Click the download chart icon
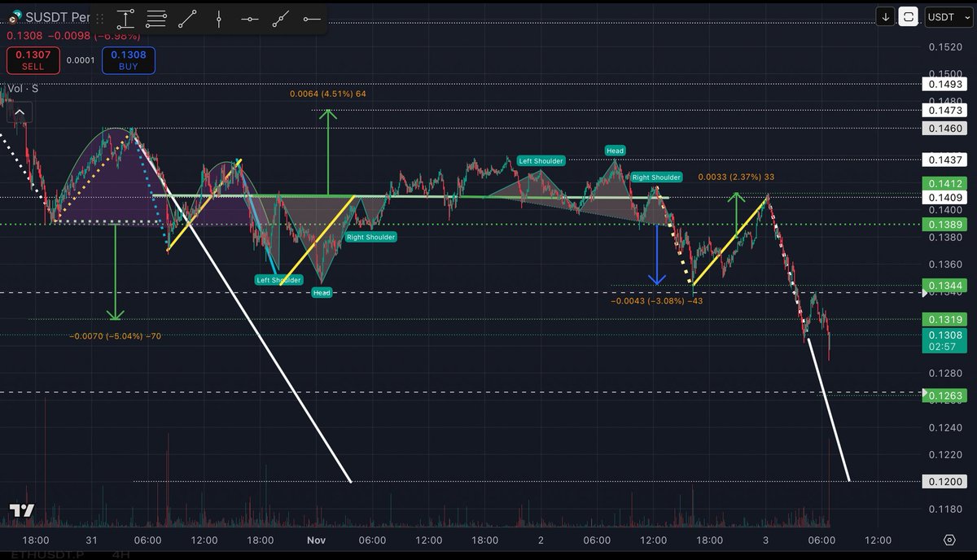This screenshot has height=560, width=977. coord(885,16)
